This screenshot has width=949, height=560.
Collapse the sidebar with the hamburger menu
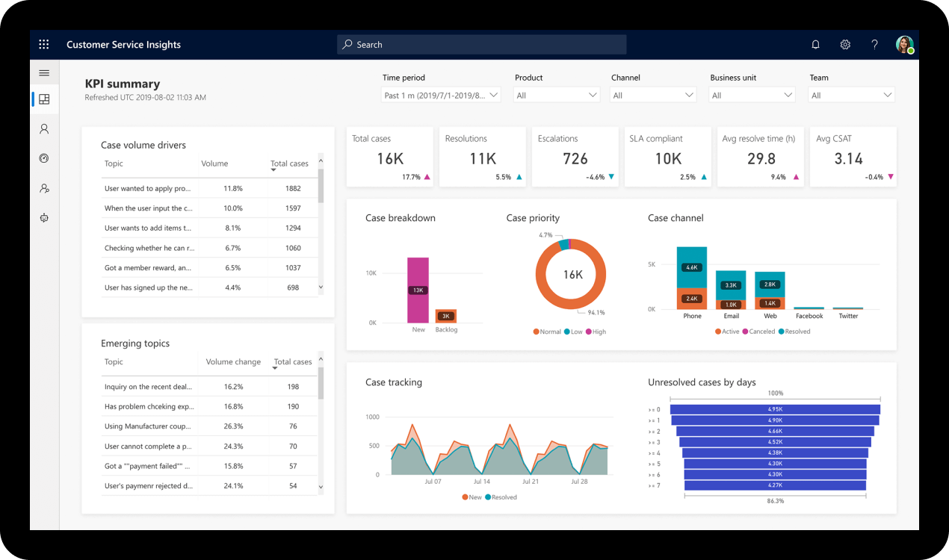[43, 72]
